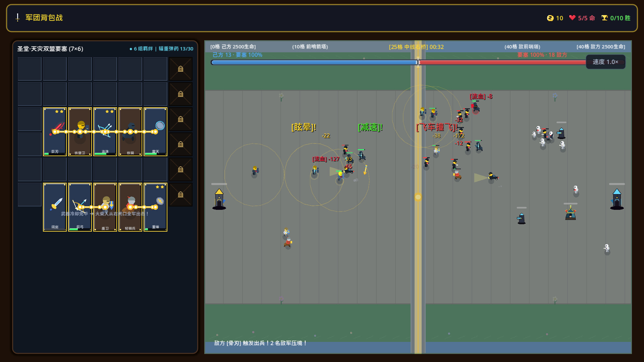This screenshot has width=644, height=362.
Task: Click the bottommost locked backpack slot
Action: pyautogui.click(x=180, y=194)
